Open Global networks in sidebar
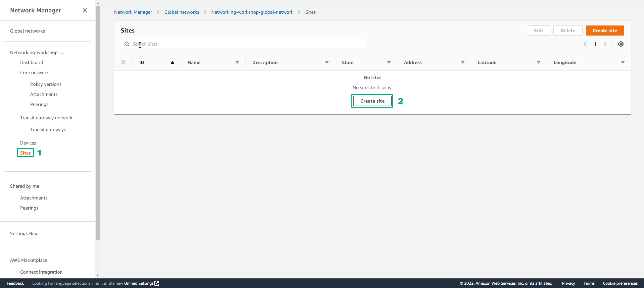This screenshot has width=644, height=288. click(x=28, y=31)
